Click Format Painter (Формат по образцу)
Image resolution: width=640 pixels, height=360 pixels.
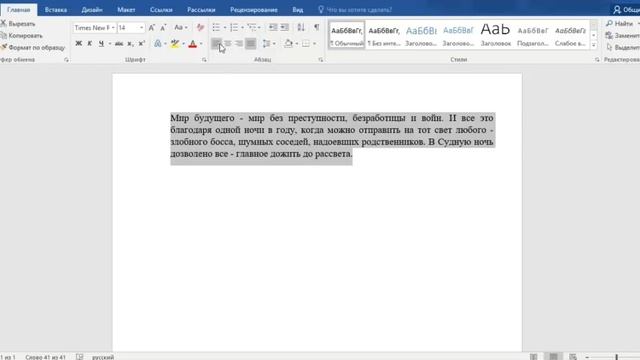[33, 47]
